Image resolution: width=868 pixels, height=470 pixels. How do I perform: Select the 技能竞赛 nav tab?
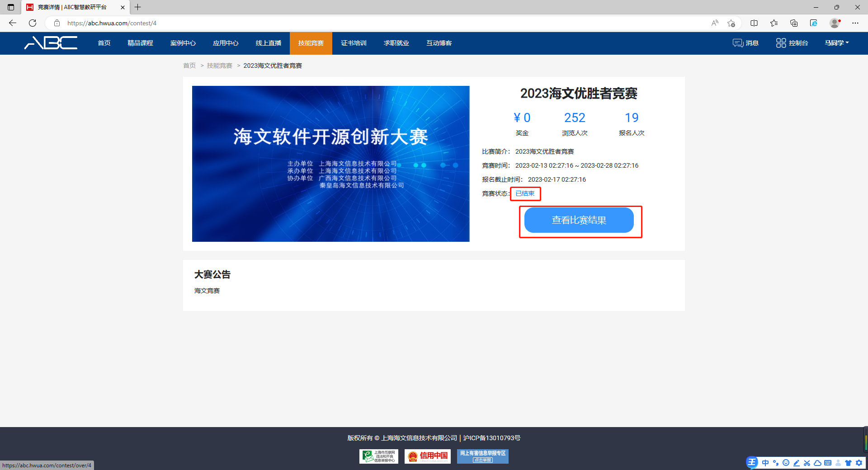[x=311, y=43]
